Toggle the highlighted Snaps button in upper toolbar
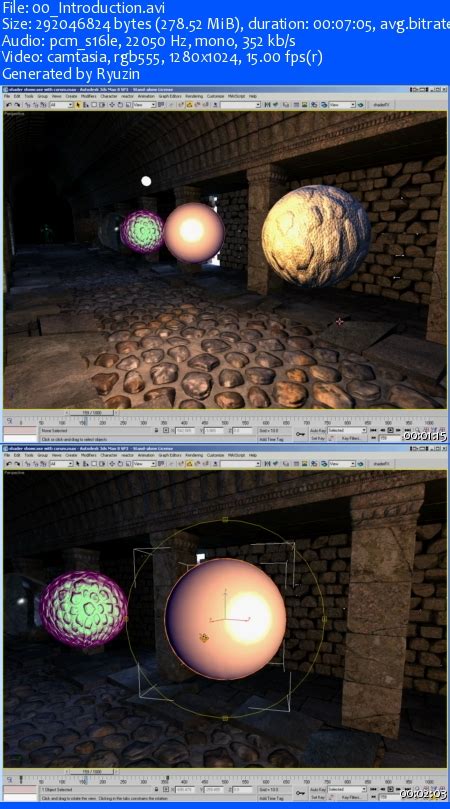This screenshot has width=450, height=809. coord(189,105)
